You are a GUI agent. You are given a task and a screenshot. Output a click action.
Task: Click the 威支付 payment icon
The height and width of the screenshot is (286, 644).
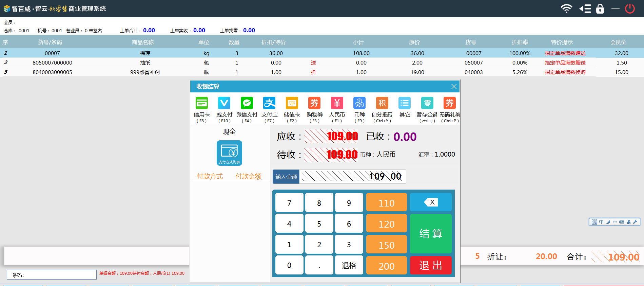point(224,103)
